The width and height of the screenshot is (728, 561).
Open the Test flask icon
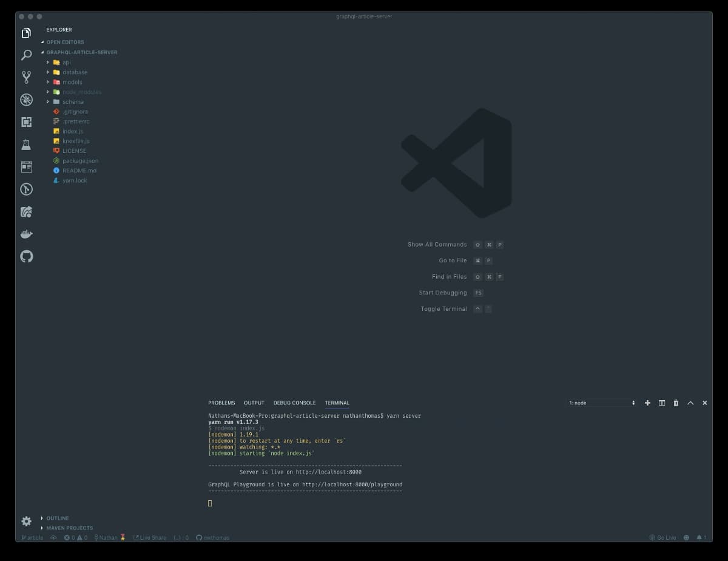pos(26,144)
